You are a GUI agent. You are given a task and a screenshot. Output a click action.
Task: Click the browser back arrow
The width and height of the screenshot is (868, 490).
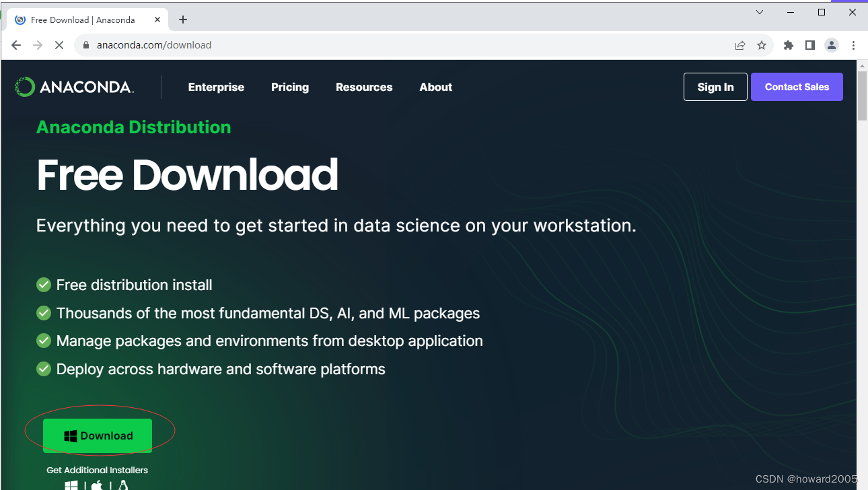[16, 45]
